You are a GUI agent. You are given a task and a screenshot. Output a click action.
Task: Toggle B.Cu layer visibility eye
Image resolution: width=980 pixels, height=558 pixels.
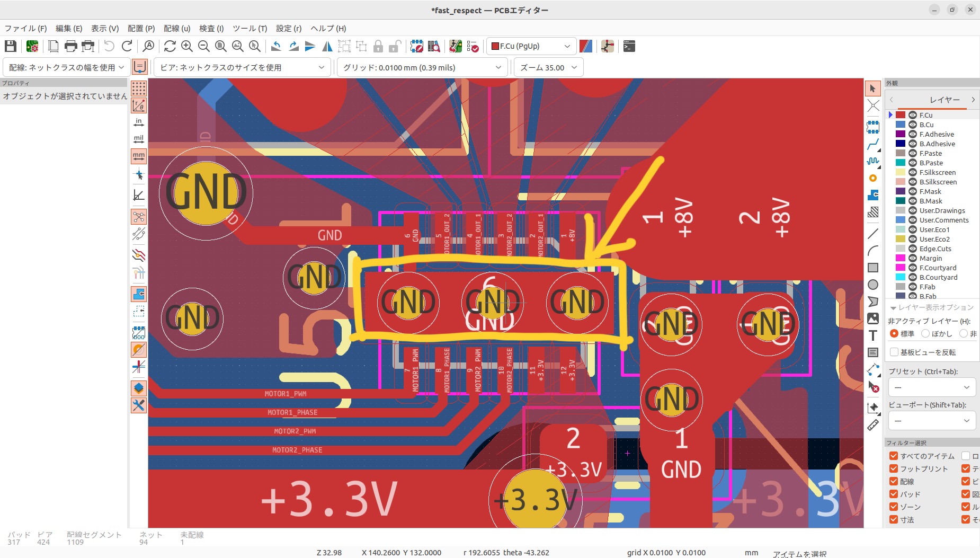[x=913, y=125]
